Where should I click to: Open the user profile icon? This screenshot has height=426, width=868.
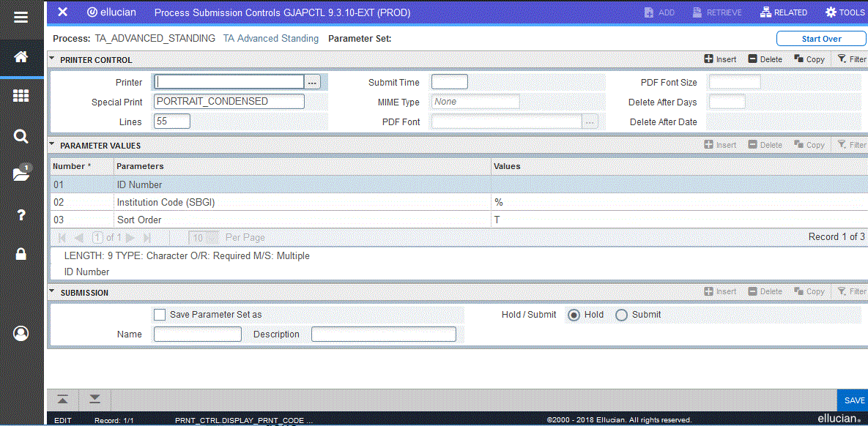pos(21,333)
